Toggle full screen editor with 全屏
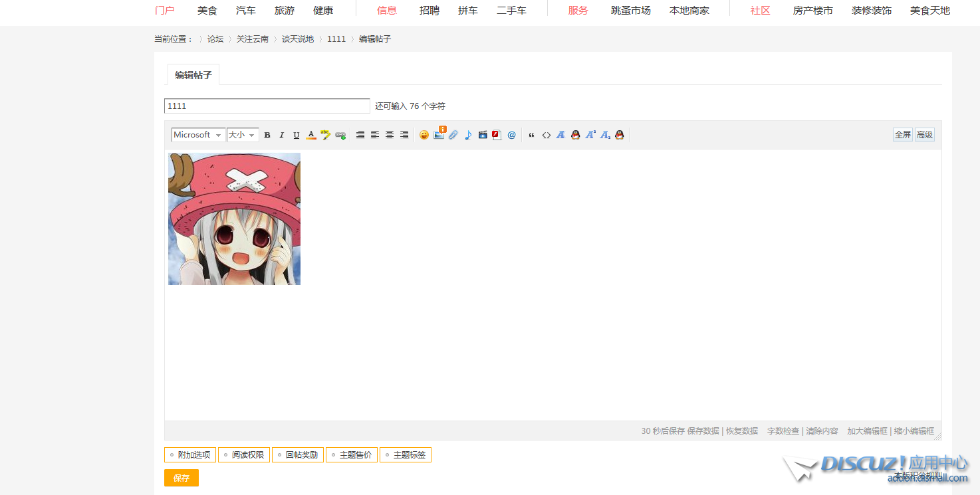The width and height of the screenshot is (980, 495). [902, 135]
